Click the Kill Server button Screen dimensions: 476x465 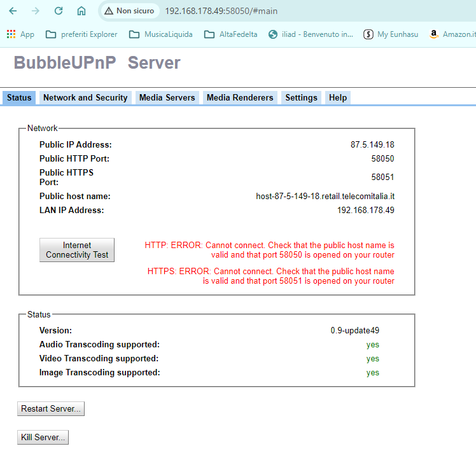[43, 437]
